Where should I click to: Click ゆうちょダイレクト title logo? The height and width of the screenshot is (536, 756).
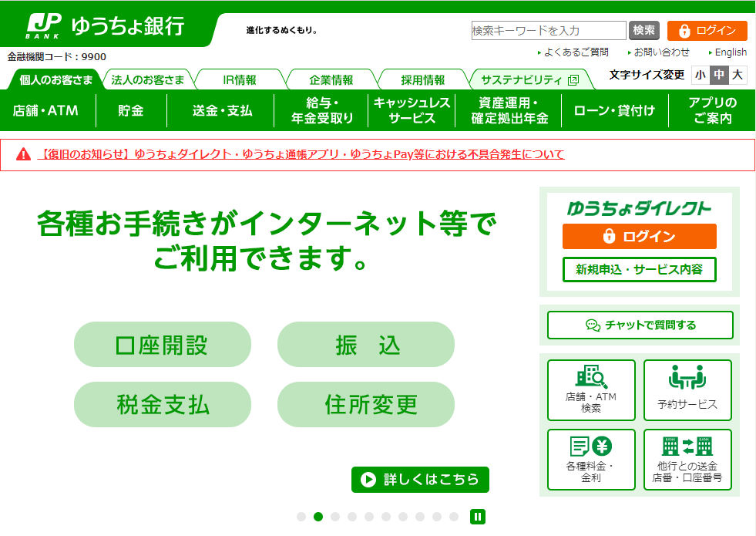pos(639,208)
